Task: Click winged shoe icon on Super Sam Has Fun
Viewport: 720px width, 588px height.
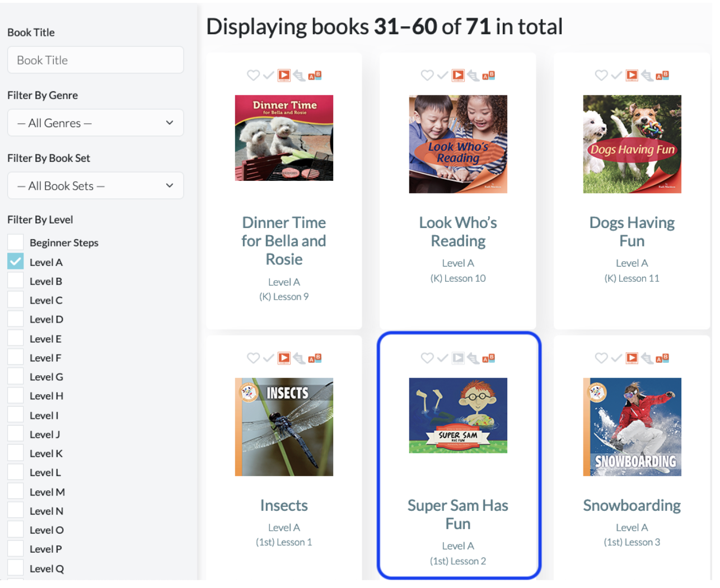Action: point(474,358)
